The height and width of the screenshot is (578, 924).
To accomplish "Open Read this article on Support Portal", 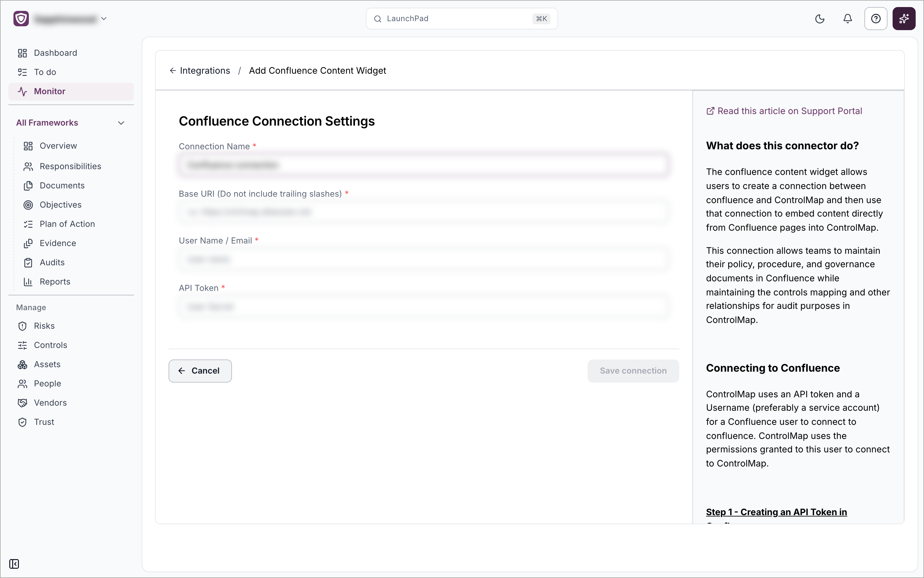I will click(x=784, y=111).
